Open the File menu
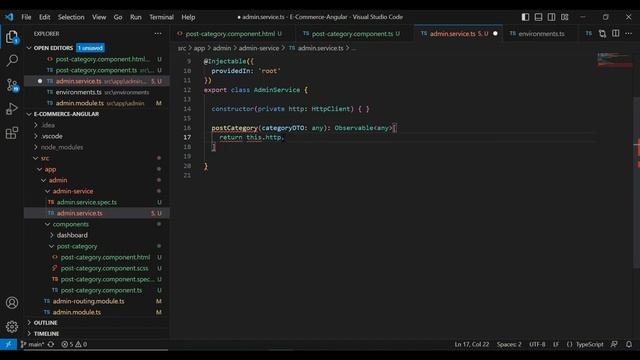This screenshot has width=640, height=360. pos(26,17)
